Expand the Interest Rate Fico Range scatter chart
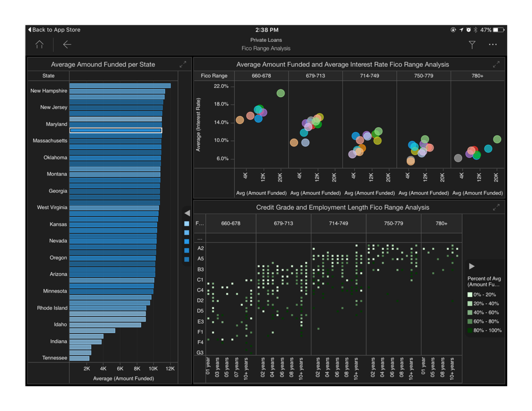This screenshot has height=411, width=532. (x=496, y=64)
